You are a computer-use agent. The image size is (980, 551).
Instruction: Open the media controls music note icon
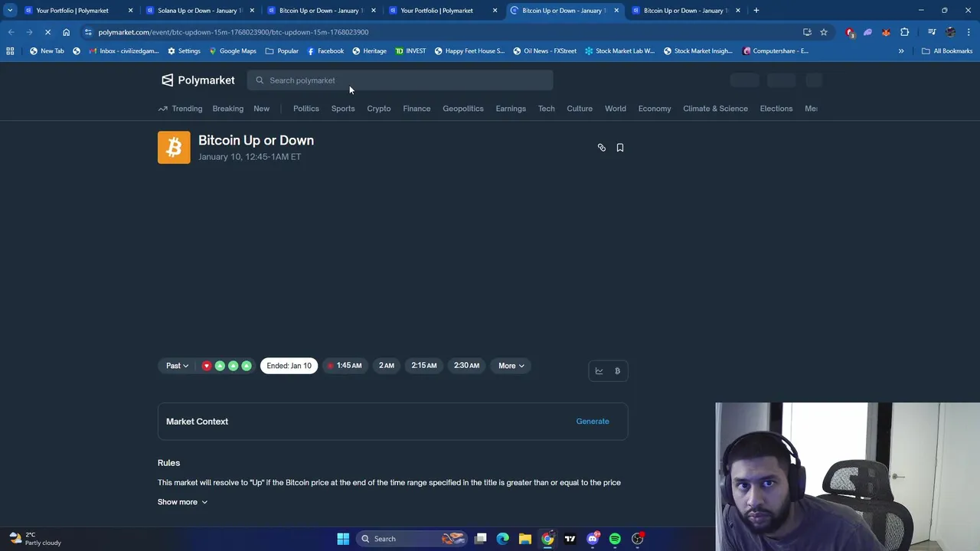click(932, 32)
